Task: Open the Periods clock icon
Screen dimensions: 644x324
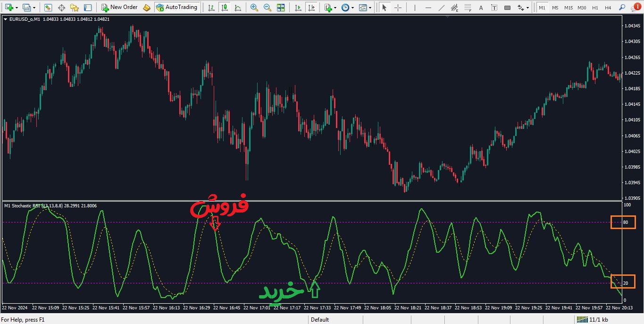Action: (346, 8)
